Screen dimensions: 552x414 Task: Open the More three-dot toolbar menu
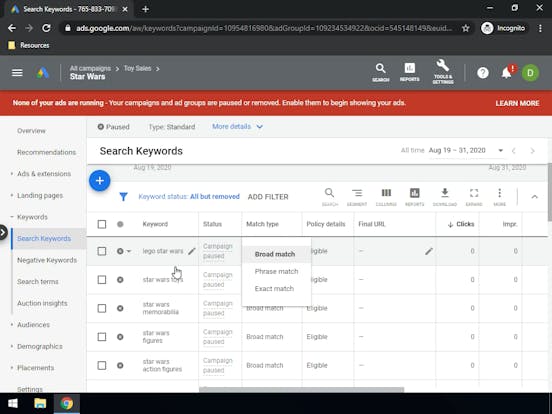tap(499, 197)
